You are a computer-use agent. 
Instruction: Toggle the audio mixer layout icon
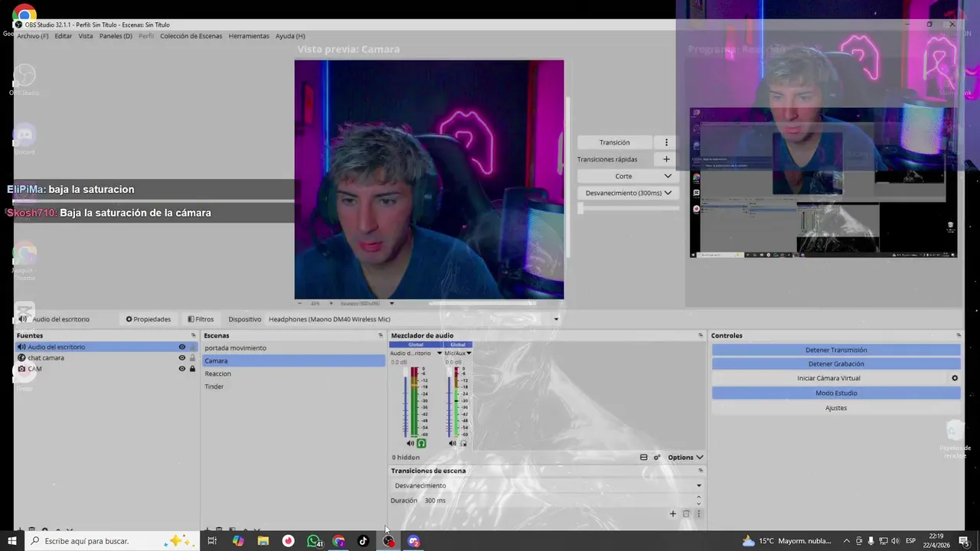644,457
